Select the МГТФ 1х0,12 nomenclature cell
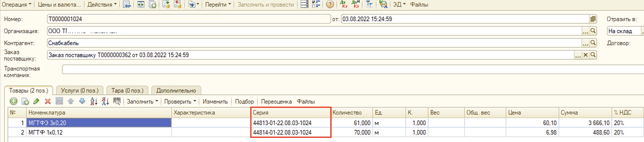 (x=99, y=132)
